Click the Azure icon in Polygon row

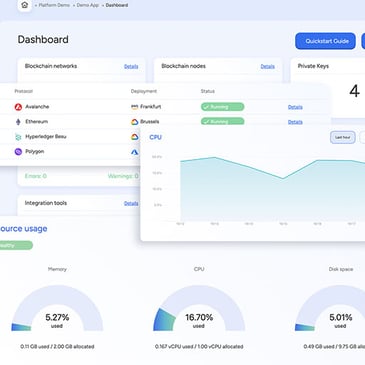(x=134, y=152)
